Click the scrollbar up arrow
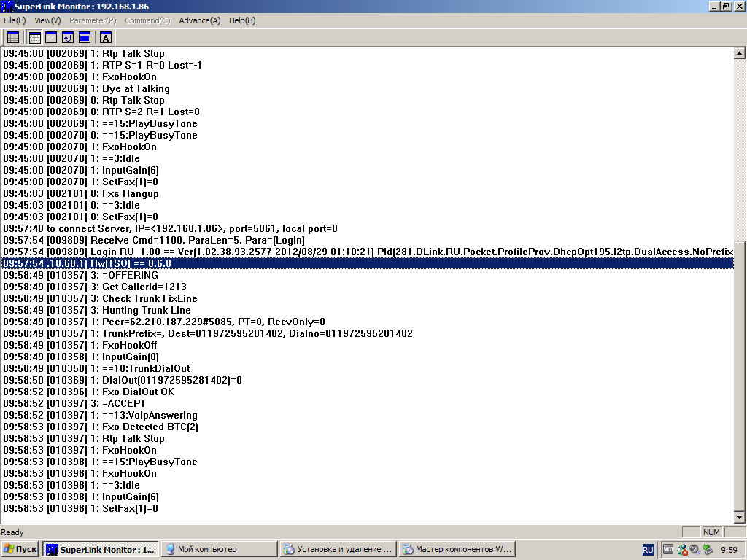 pos(740,53)
